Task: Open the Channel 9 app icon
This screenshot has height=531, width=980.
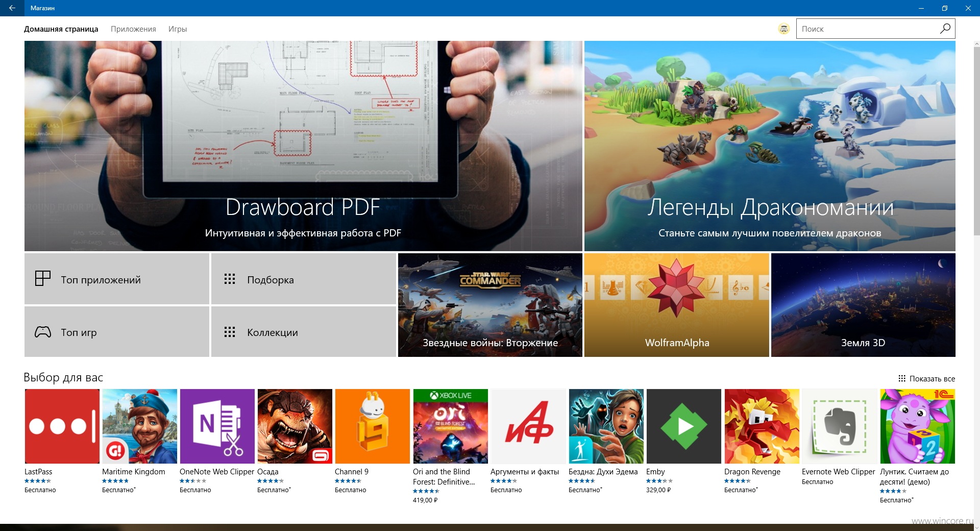Action: [x=372, y=426]
